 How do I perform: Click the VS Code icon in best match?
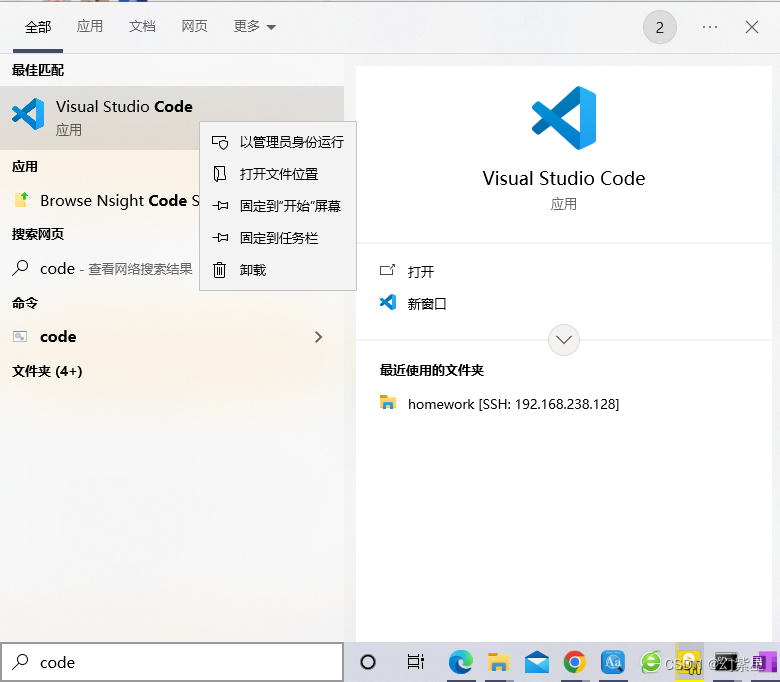pyautogui.click(x=28, y=114)
